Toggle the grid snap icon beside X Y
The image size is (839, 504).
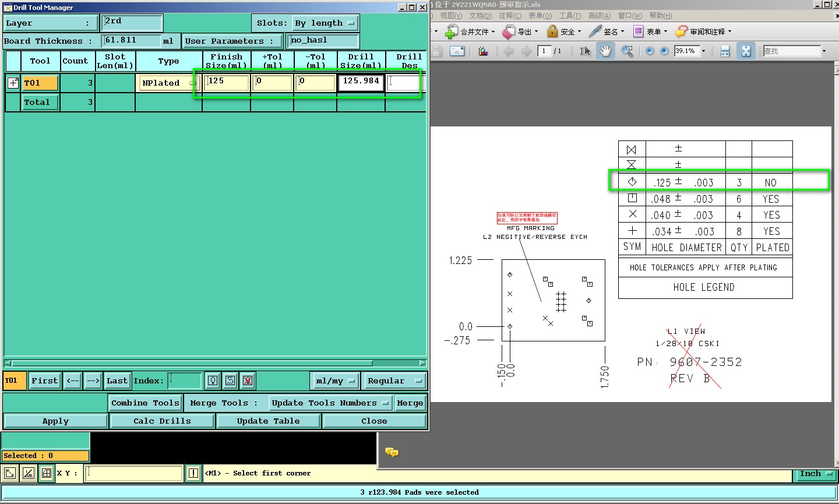(x=46, y=473)
